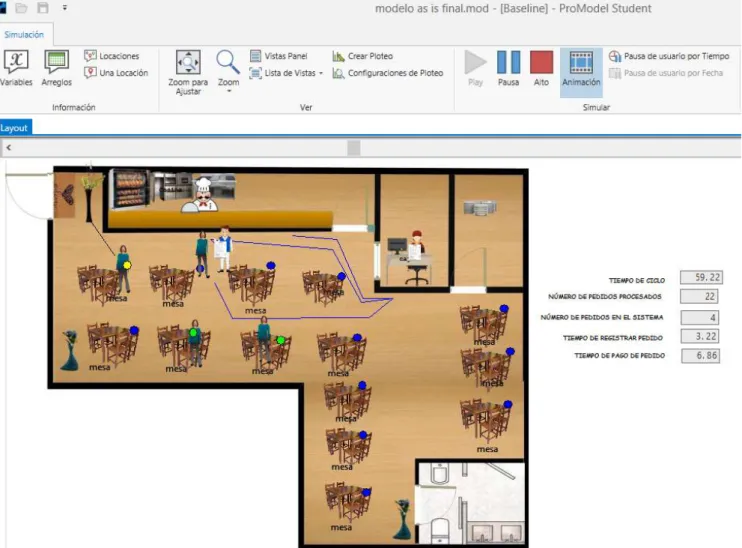Click the save disk icon in title bar

click(x=43, y=8)
